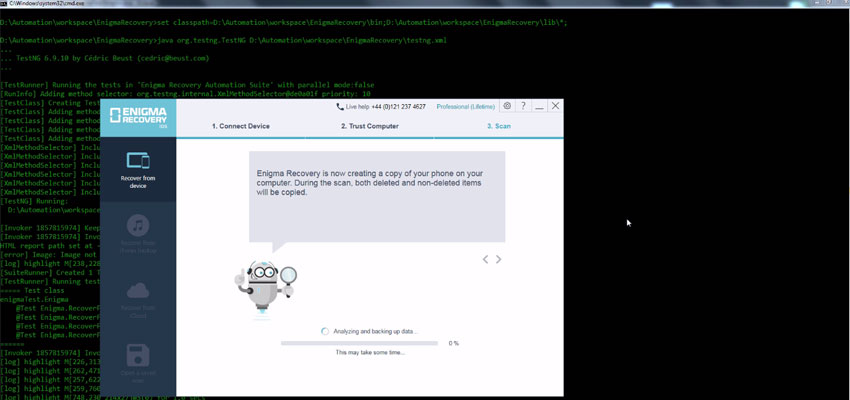Click the 0 % progress value

454,343
